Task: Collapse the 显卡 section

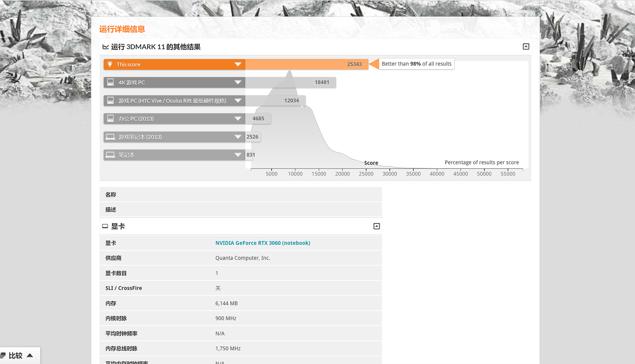Action: tap(376, 226)
